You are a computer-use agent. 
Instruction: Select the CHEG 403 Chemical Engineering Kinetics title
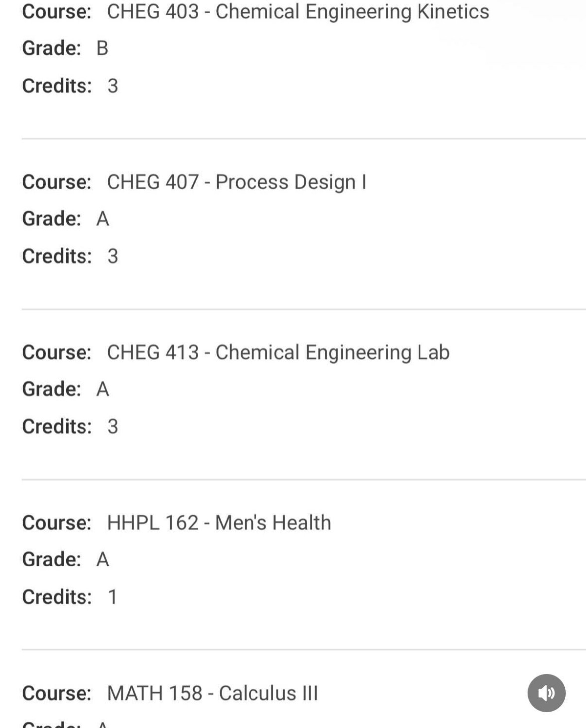pyautogui.click(x=298, y=12)
